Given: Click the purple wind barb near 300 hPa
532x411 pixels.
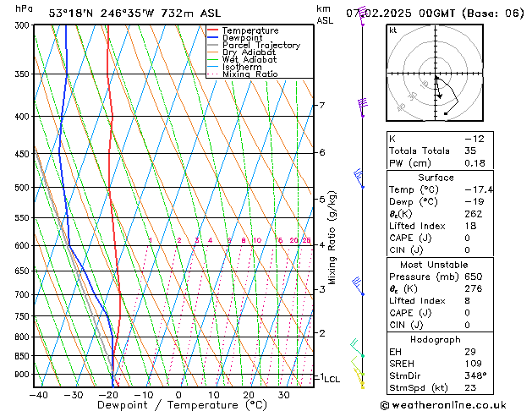Looking at the screenshot, I should tap(363, 15).
